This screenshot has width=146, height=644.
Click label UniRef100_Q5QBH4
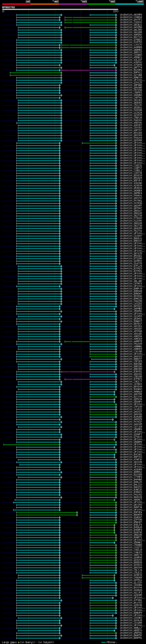[x=131, y=442]
